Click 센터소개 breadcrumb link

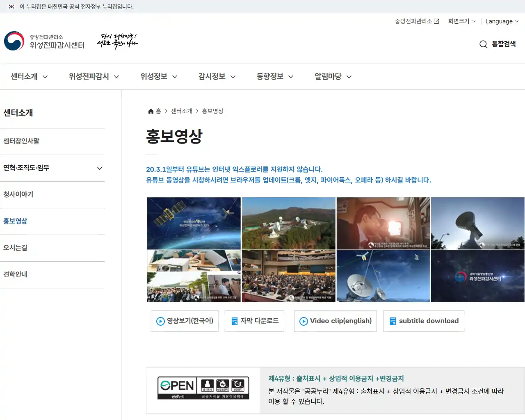pyautogui.click(x=182, y=111)
